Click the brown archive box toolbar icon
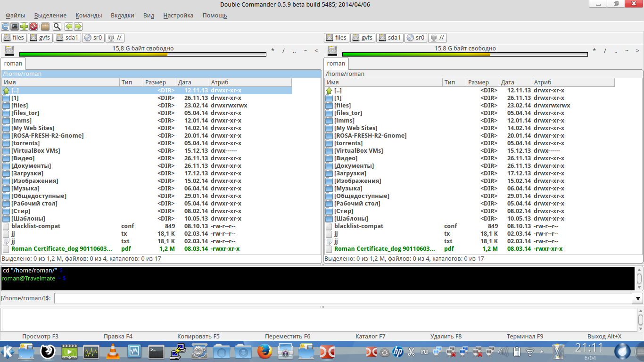Image resolution: width=644 pixels, height=362 pixels. 45,27
